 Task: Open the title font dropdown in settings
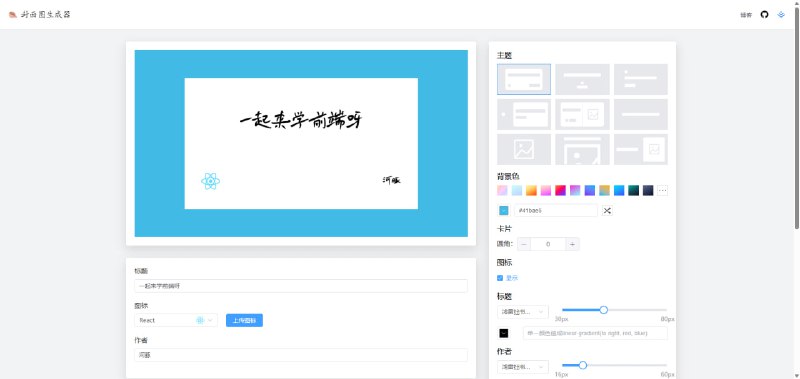click(522, 311)
